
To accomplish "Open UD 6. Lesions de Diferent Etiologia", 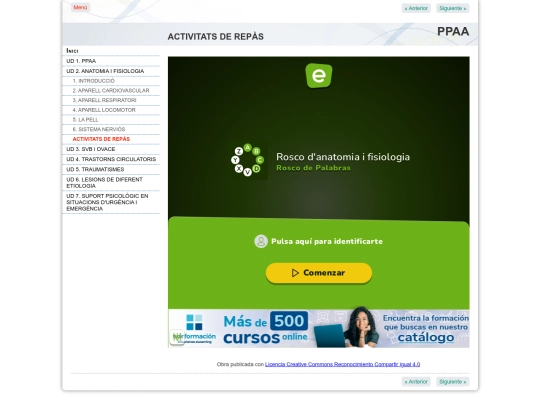I will pyautogui.click(x=111, y=183).
